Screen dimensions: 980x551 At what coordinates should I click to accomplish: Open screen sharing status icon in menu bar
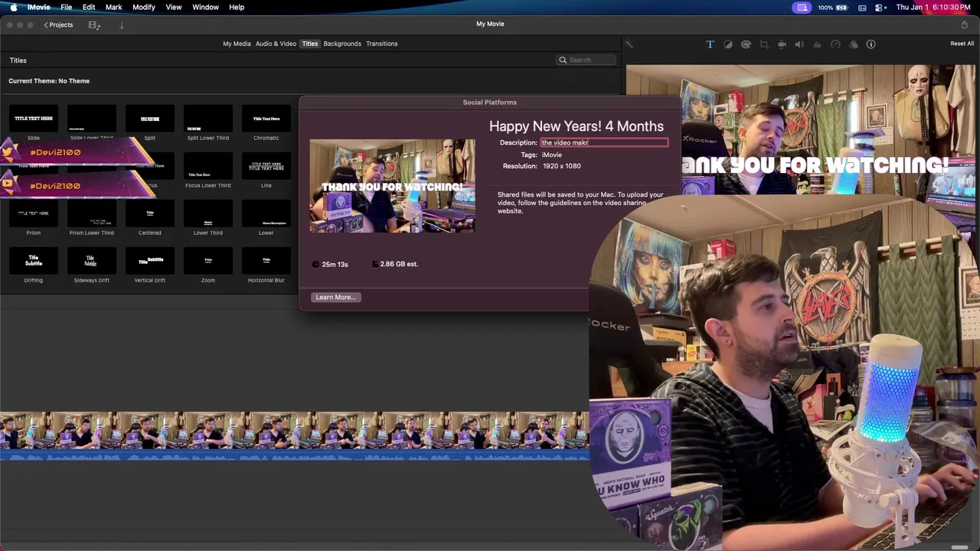802,7
